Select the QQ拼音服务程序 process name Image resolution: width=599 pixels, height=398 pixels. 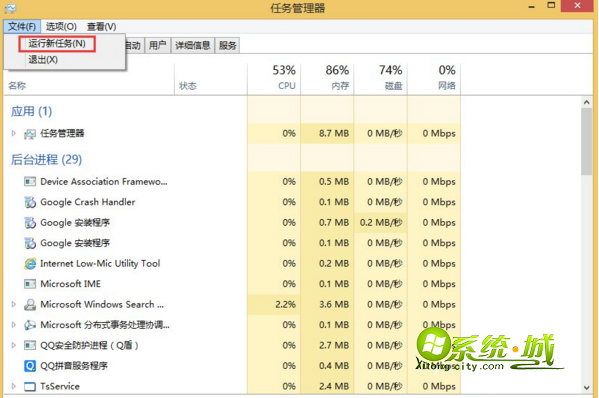point(74,366)
